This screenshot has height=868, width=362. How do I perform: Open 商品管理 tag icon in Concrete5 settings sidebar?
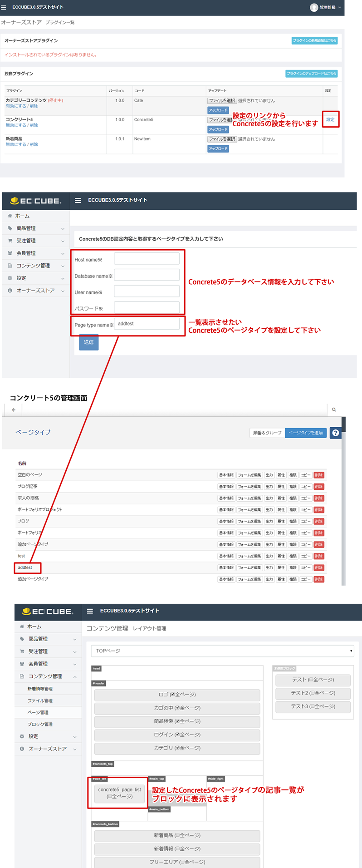(x=10, y=228)
